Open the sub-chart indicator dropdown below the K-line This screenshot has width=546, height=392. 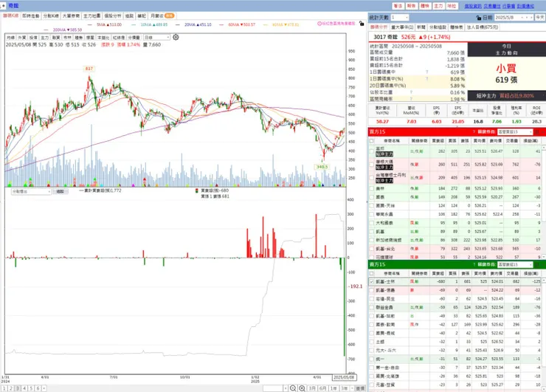click(x=31, y=192)
